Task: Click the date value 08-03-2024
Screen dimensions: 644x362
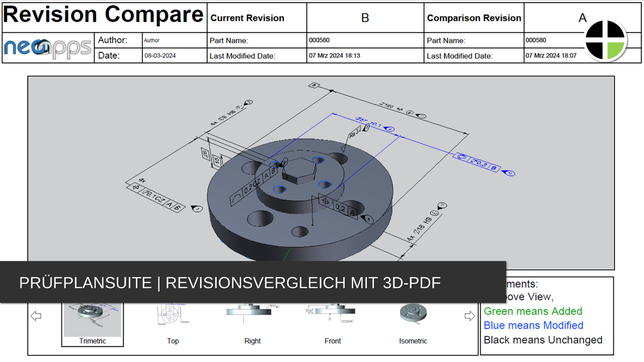Action: click(x=160, y=56)
